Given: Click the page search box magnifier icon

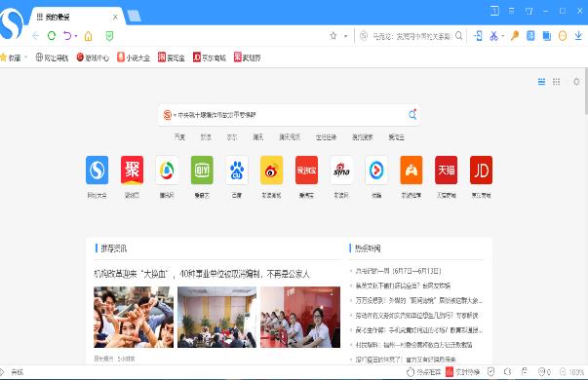Looking at the screenshot, I should coord(412,114).
